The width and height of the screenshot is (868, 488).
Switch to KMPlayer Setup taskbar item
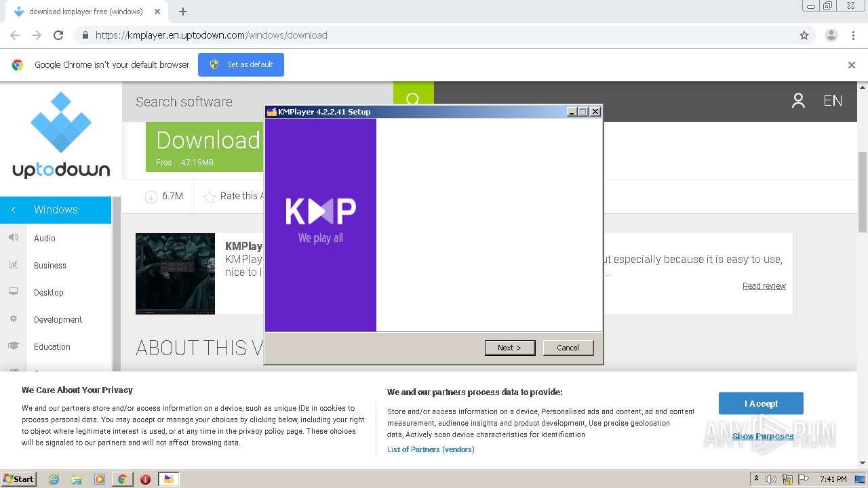click(169, 479)
